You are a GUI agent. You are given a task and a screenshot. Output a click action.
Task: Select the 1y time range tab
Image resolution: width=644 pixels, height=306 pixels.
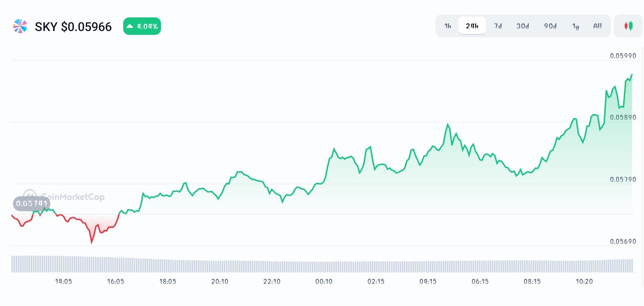pyautogui.click(x=576, y=26)
